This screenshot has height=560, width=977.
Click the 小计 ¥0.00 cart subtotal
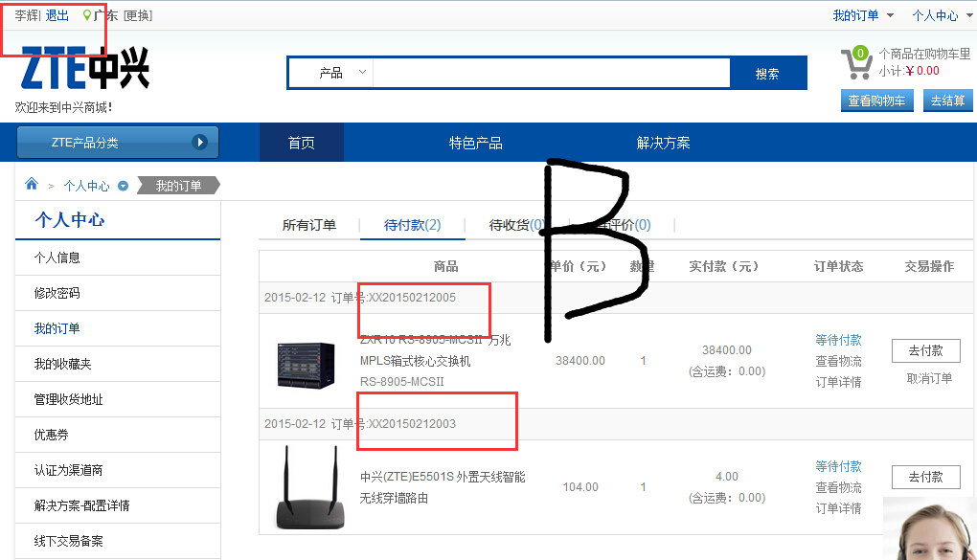click(x=909, y=71)
